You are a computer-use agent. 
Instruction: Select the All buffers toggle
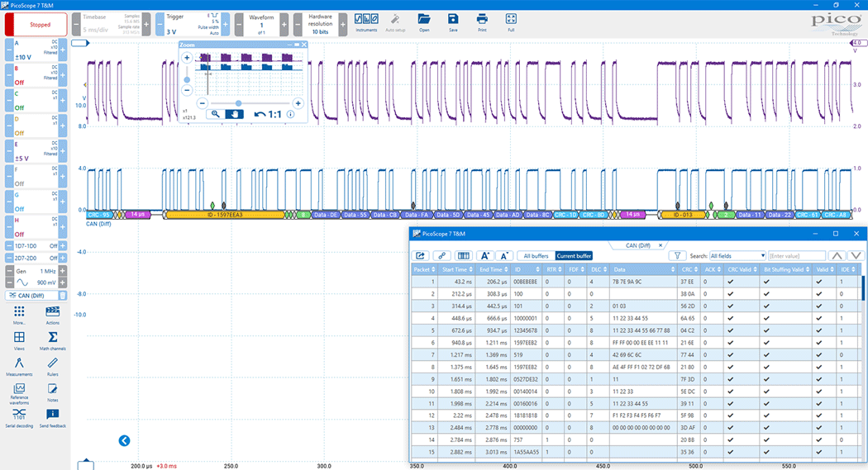pos(536,256)
